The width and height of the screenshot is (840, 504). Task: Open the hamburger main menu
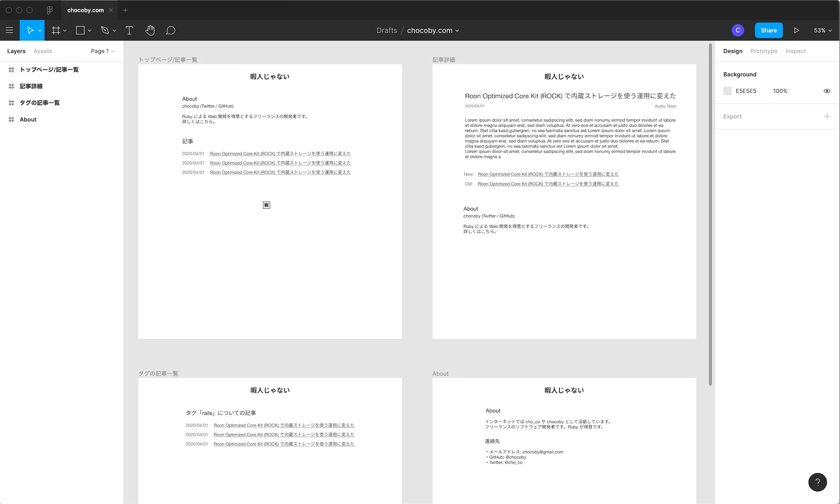click(x=9, y=30)
